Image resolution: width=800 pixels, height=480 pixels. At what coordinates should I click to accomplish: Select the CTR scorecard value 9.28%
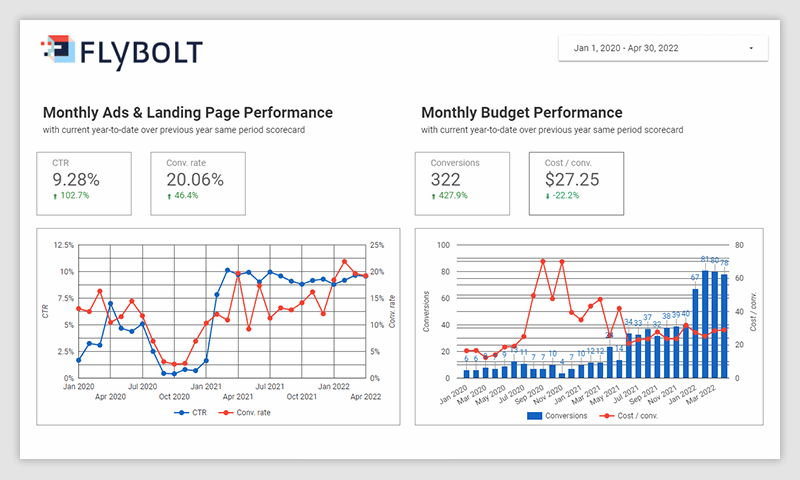coord(76,179)
